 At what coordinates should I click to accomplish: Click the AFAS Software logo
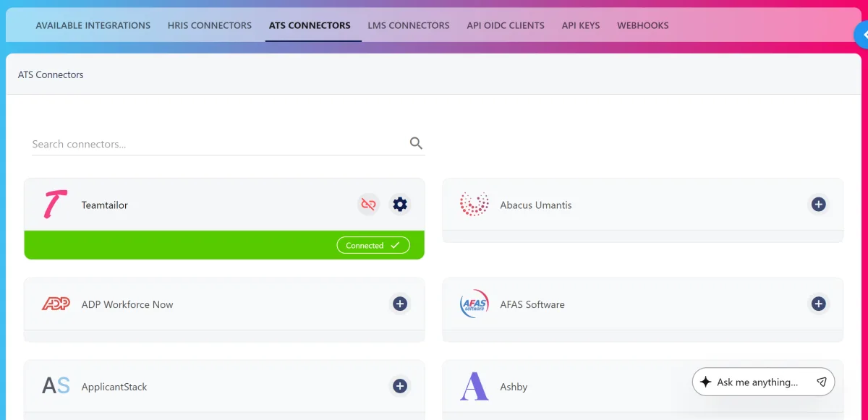pos(475,304)
